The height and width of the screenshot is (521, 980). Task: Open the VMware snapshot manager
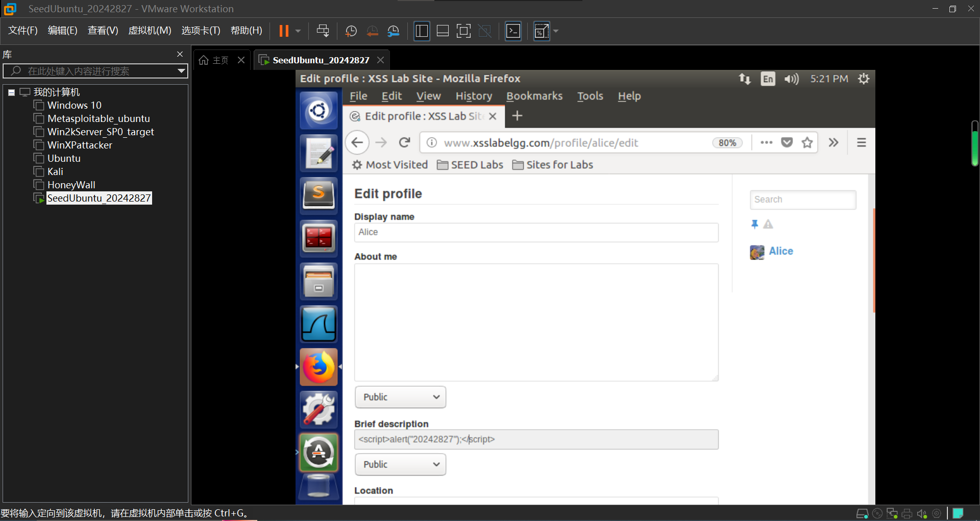click(x=394, y=31)
